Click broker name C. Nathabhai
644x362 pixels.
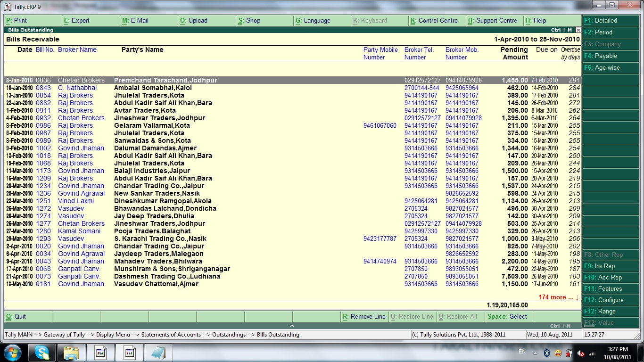point(77,88)
